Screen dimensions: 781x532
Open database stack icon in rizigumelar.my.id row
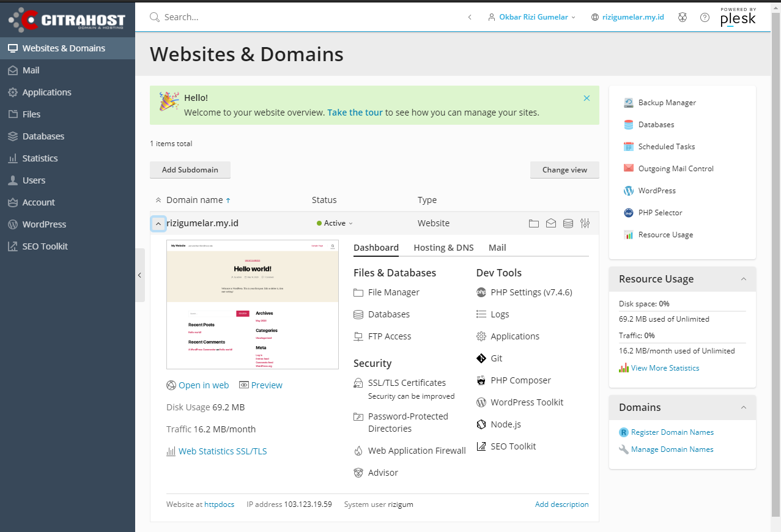coord(568,224)
